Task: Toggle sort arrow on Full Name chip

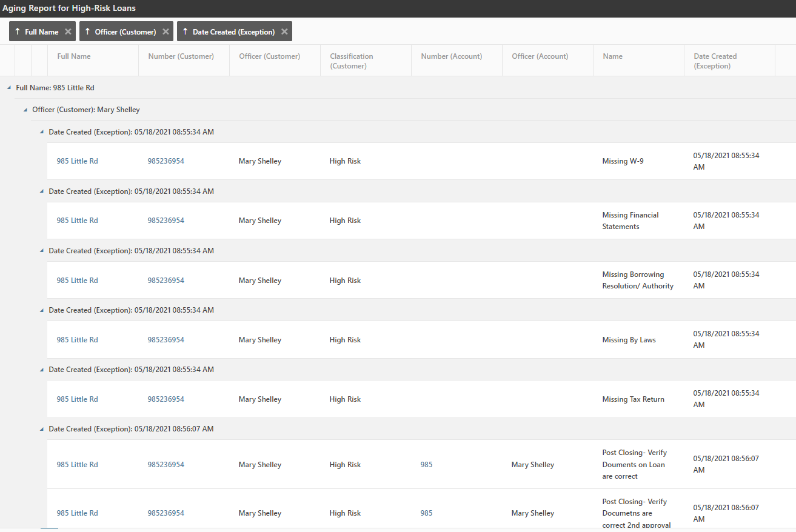Action: point(18,32)
